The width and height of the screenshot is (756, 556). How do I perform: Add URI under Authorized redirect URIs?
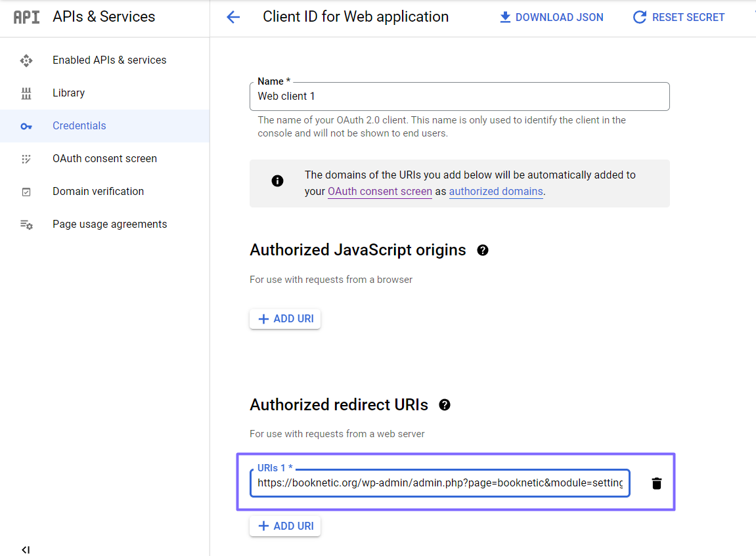(x=285, y=526)
